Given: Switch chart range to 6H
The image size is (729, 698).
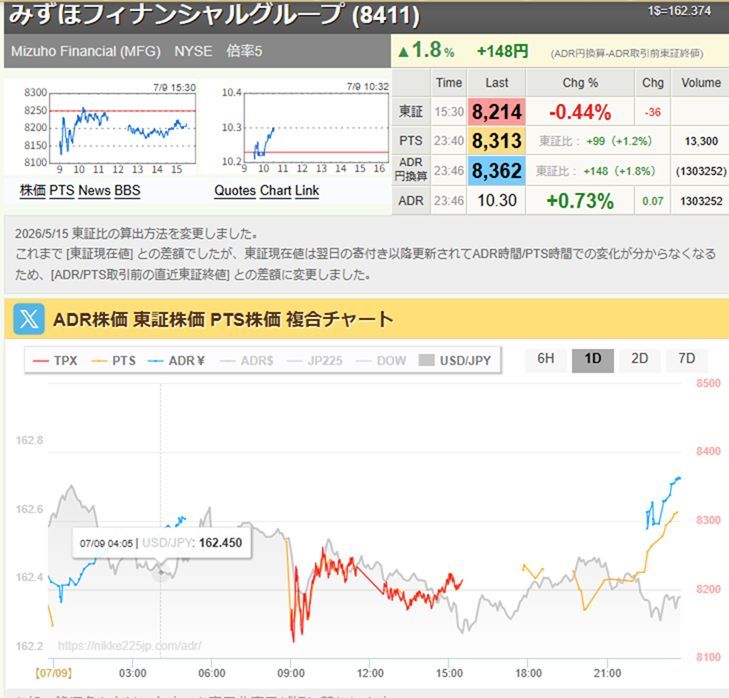Looking at the screenshot, I should point(545,359).
